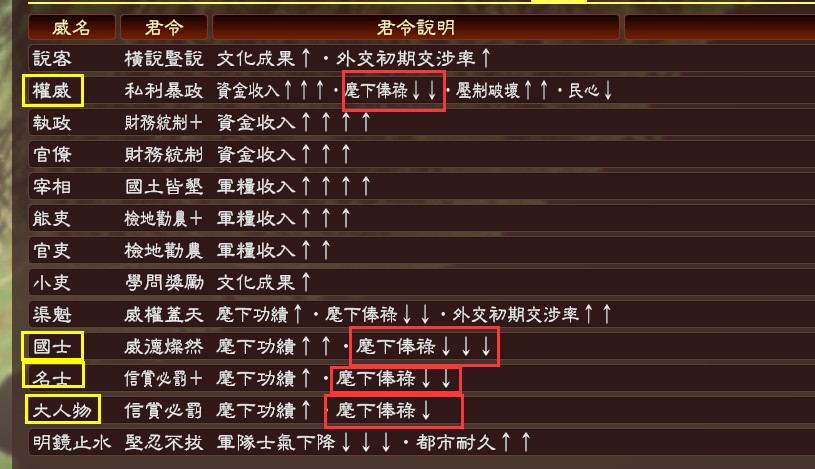This screenshot has width=815, height=469.
Task: Select the 宰相 國土皆墾 row
Action: [x=422, y=187]
